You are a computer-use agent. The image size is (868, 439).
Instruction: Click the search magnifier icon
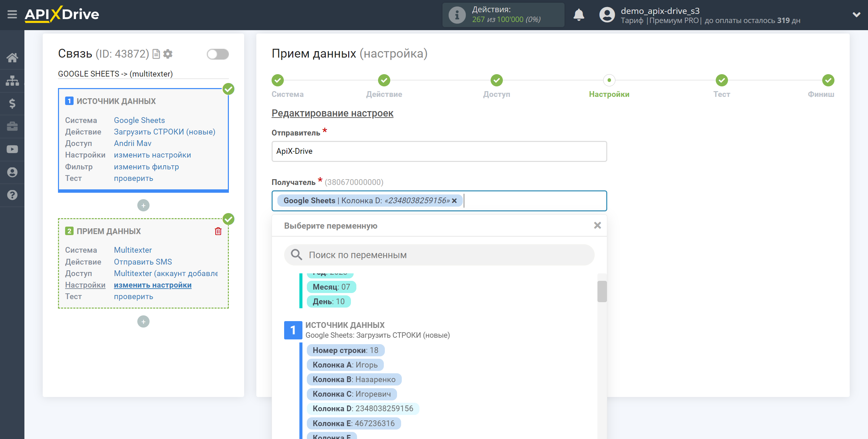point(296,255)
